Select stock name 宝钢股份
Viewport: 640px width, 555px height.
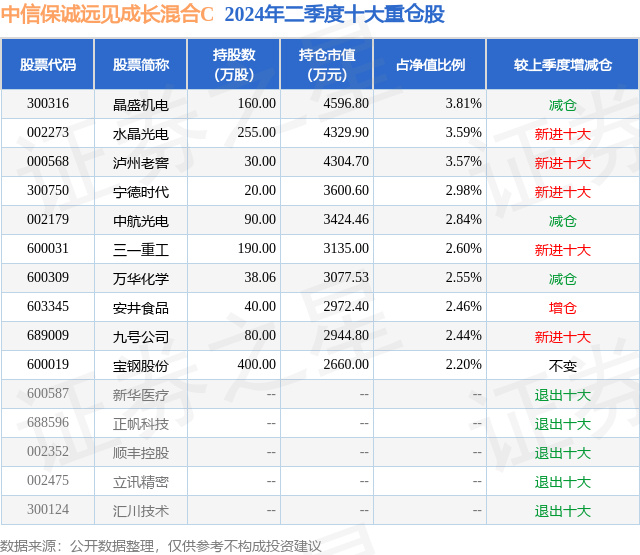coord(141,366)
